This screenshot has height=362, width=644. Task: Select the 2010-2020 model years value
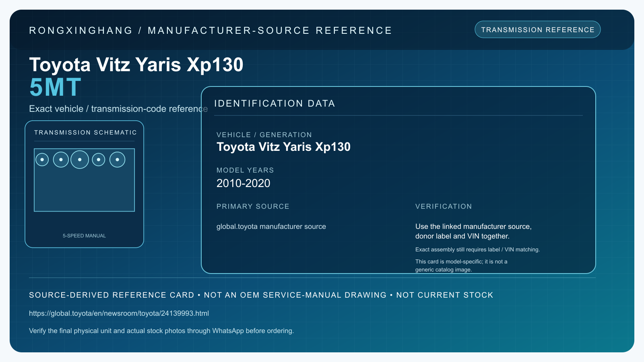point(243,183)
